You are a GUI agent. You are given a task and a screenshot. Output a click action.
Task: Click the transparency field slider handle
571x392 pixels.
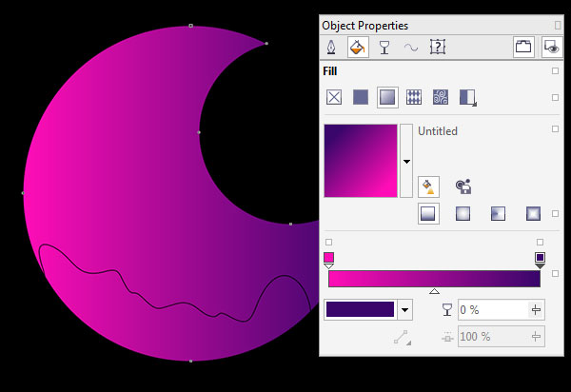point(536,310)
